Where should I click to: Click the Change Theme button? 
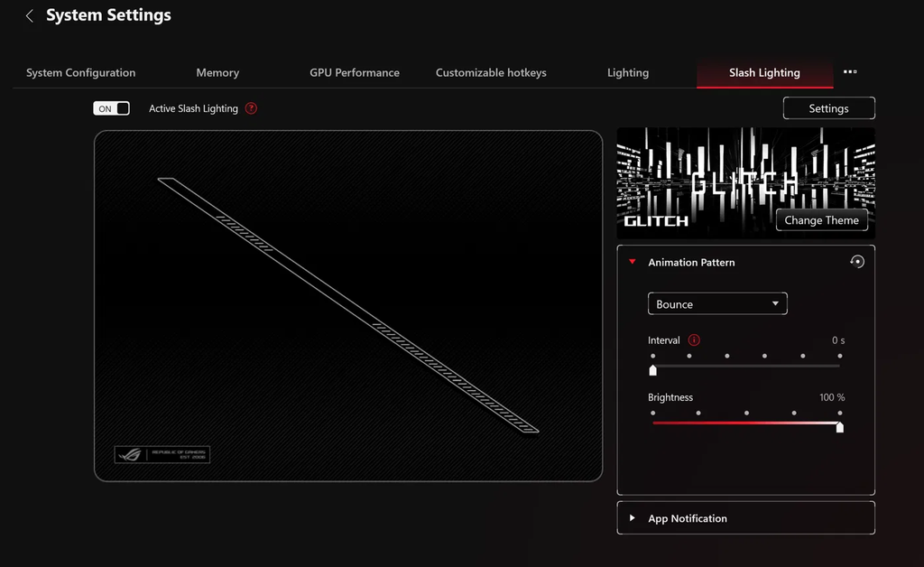tap(821, 219)
